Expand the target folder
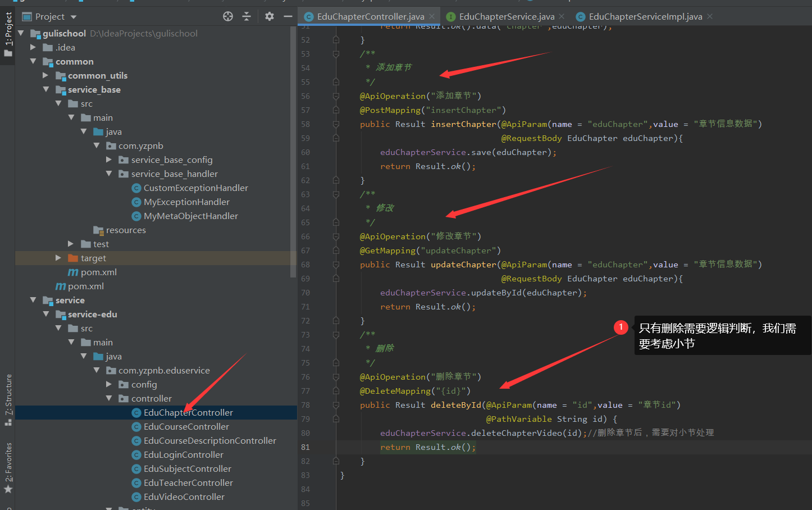The width and height of the screenshot is (812, 510). point(58,258)
